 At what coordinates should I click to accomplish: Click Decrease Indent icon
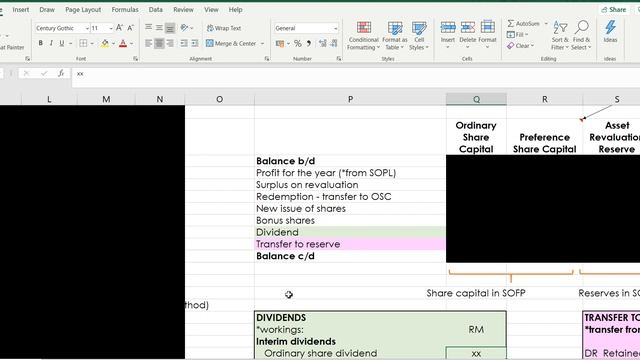pos(184,43)
